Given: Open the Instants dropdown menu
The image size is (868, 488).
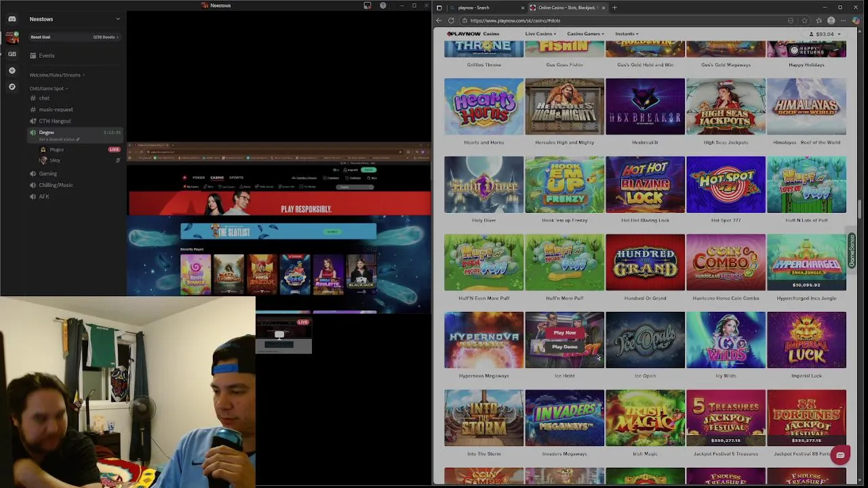Looking at the screenshot, I should coord(627,34).
